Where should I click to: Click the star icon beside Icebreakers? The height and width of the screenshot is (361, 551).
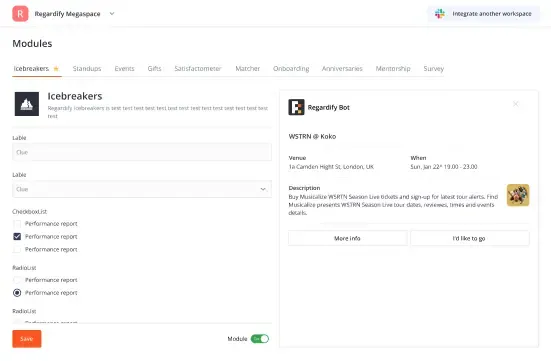click(56, 69)
